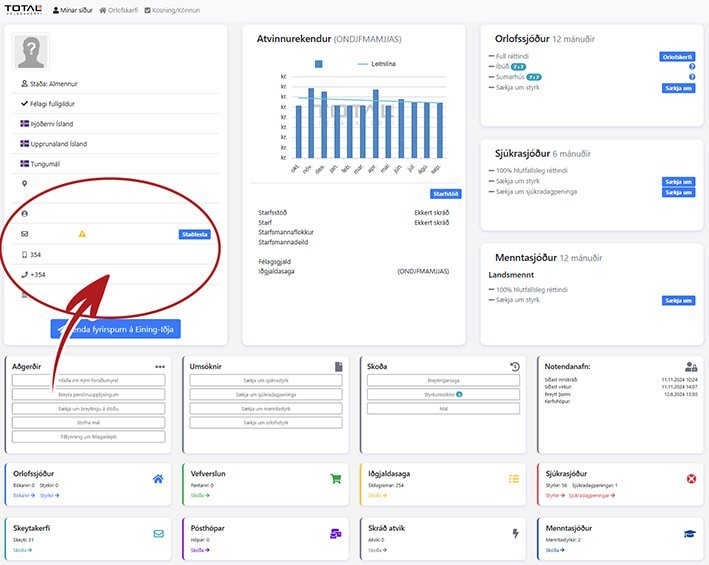Click the lightning bolt icon in Skráð atvik
This screenshot has height=565, width=709.
click(x=515, y=534)
